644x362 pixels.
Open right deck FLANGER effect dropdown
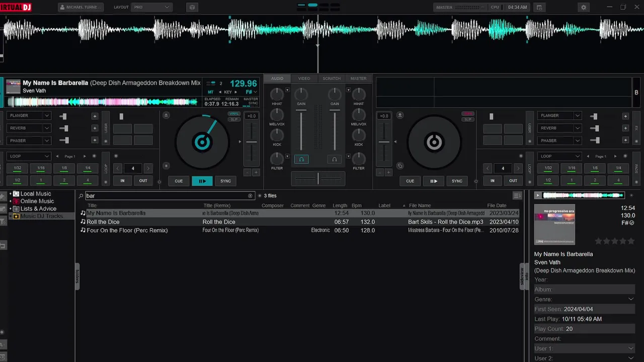[x=559, y=116]
